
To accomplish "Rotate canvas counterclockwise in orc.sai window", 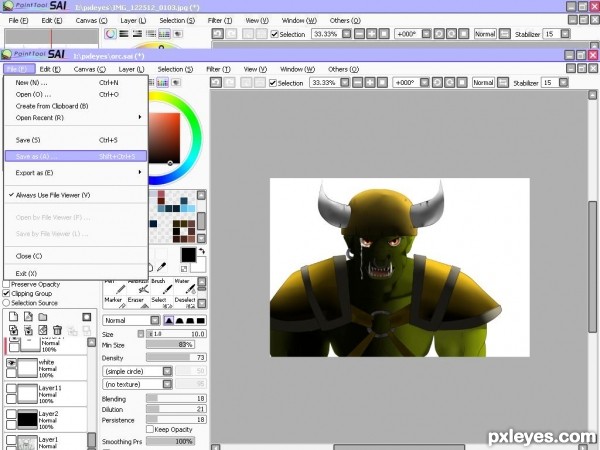I will (x=437, y=82).
